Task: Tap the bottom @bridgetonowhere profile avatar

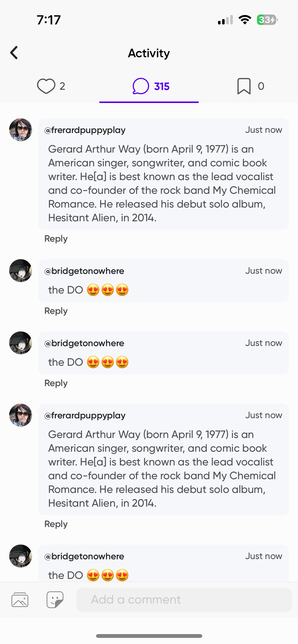Action: (21, 556)
